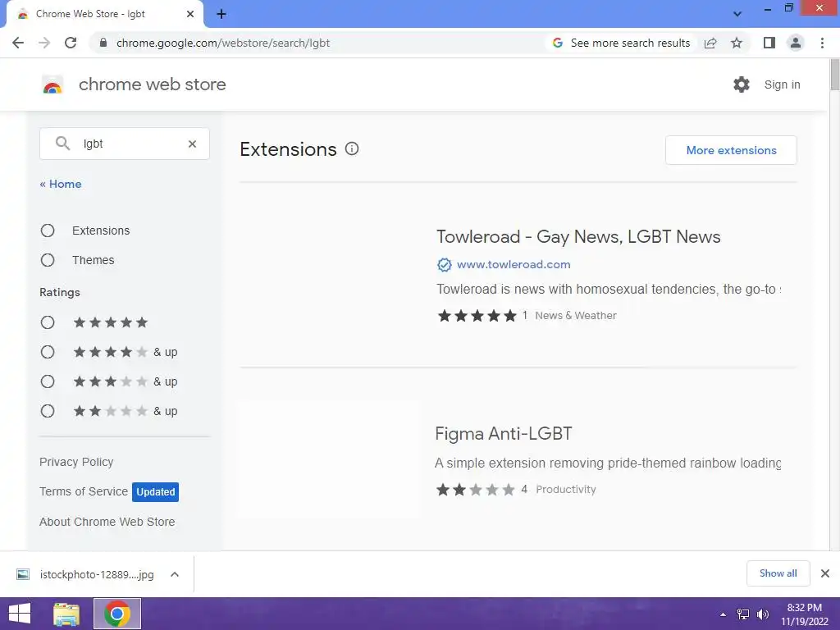The height and width of the screenshot is (630, 840).
Task: Filter by two stars & up
Action: coord(48,411)
